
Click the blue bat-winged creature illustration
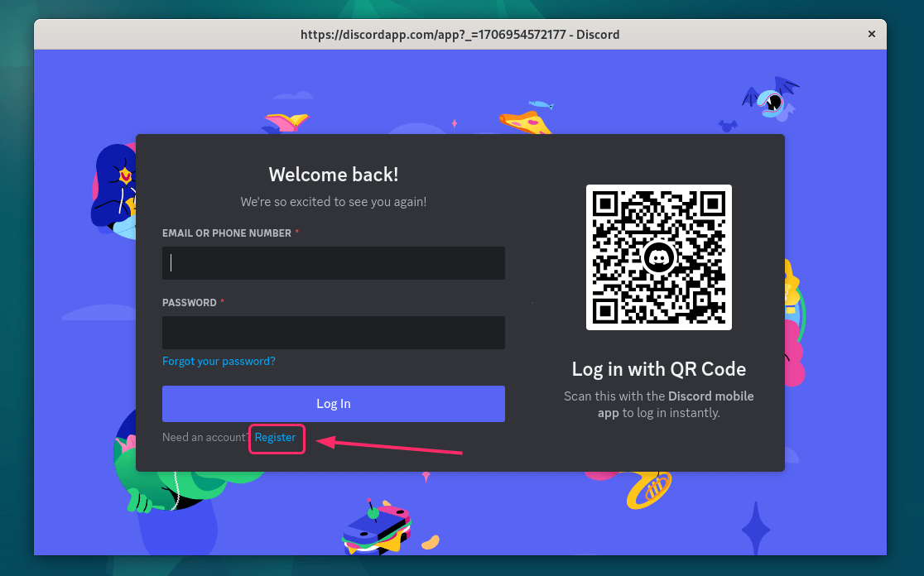(771, 98)
